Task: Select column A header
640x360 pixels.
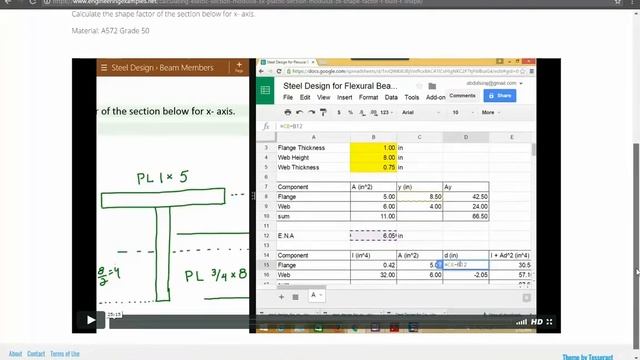Action: pyautogui.click(x=313, y=137)
